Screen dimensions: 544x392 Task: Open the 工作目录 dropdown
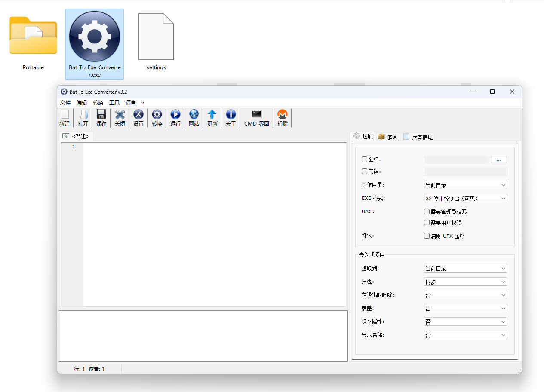click(x=465, y=185)
